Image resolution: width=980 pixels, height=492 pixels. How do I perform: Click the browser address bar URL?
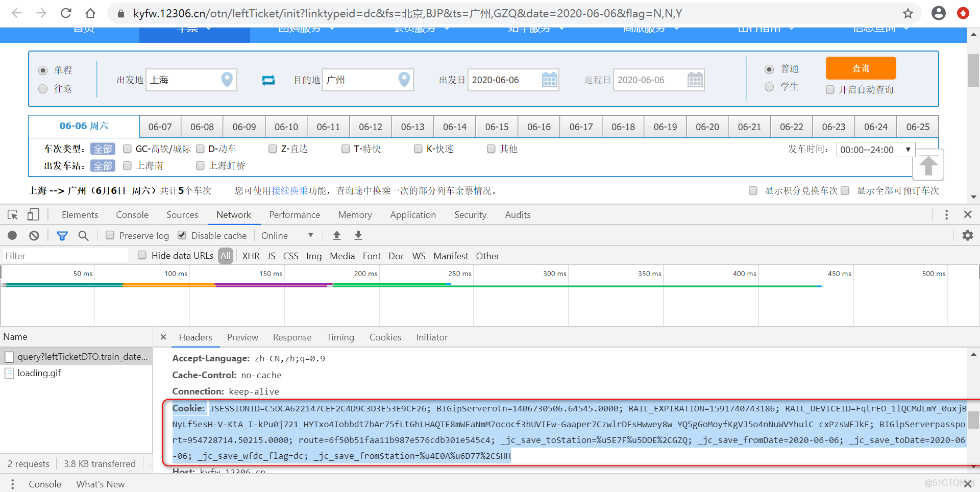coord(407,13)
